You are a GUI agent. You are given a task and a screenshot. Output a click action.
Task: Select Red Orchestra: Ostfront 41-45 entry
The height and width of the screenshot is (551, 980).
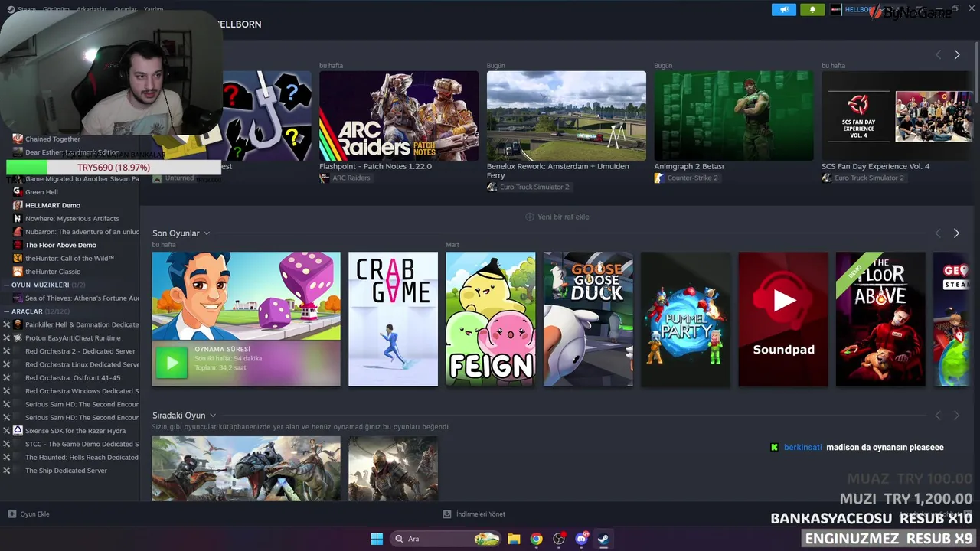pyautogui.click(x=73, y=377)
